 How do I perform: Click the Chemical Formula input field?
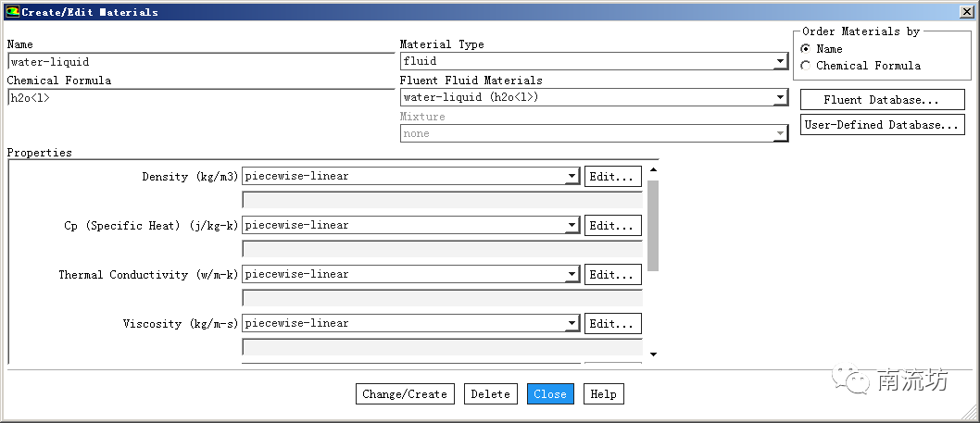coord(201,98)
